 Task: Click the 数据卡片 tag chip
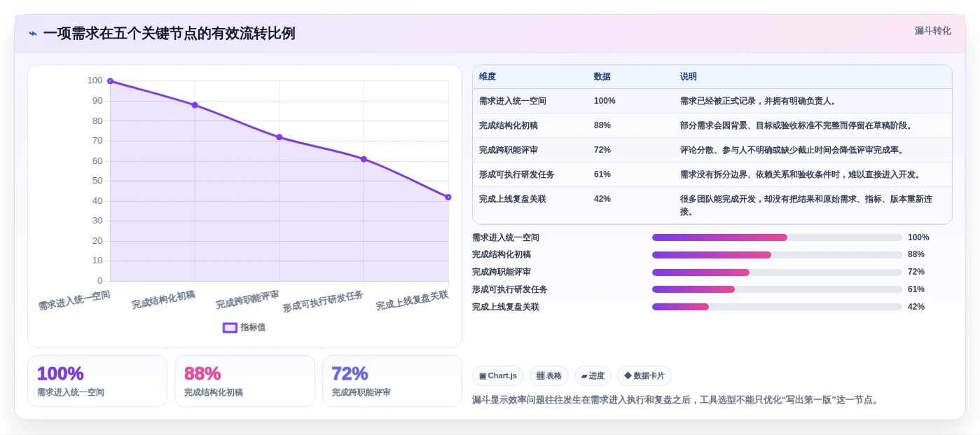(x=644, y=376)
